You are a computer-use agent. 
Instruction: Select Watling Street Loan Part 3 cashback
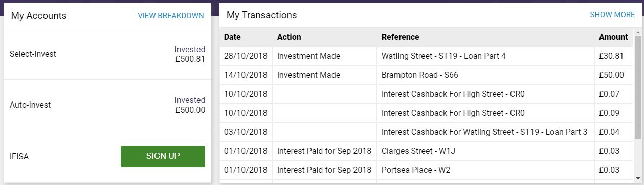click(x=427, y=132)
